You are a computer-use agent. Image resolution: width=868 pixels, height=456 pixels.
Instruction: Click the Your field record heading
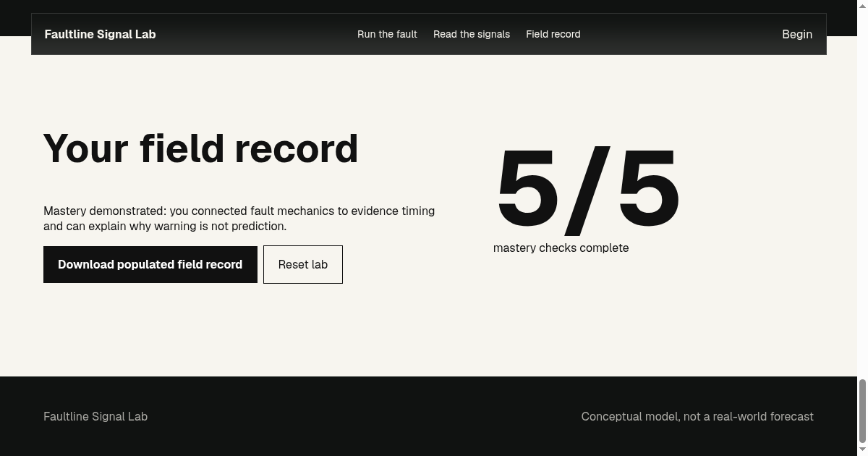[x=200, y=148]
